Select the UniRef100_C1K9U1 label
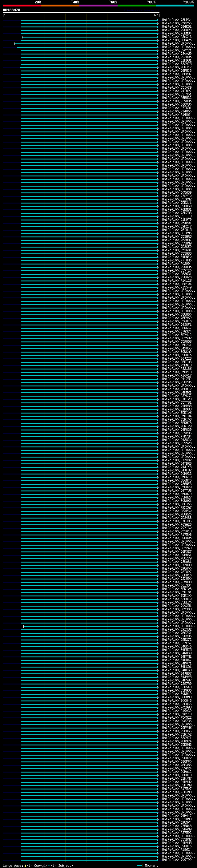 pos(177,60)
